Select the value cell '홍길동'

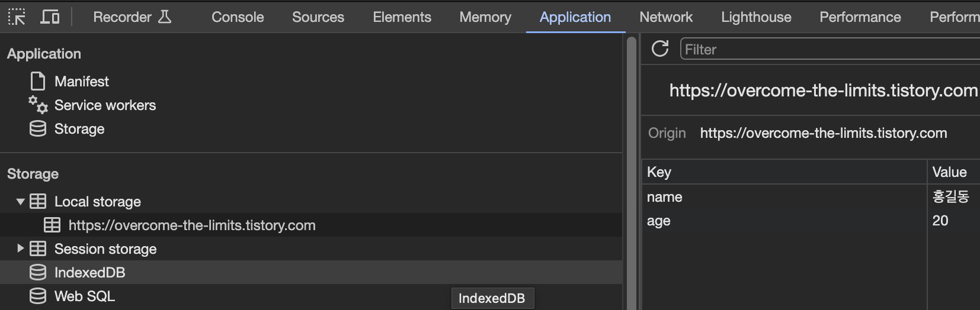coord(954,196)
